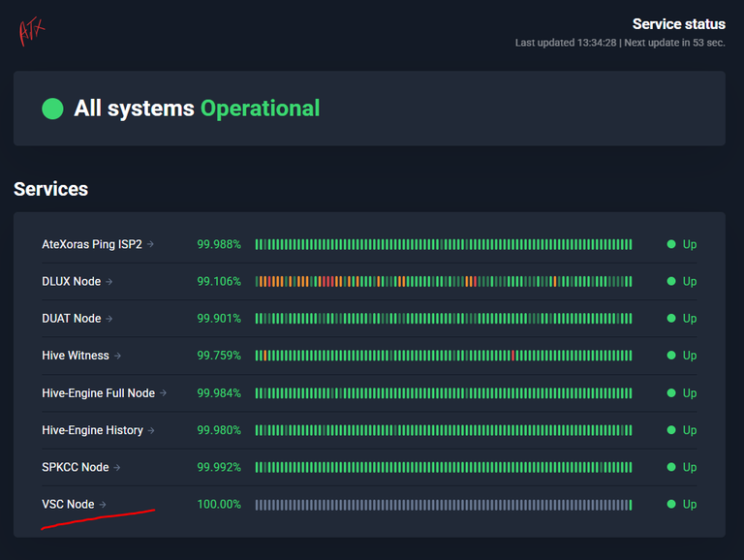Click the arrow icon beside Hive Witness
The image size is (744, 560).
pos(117,356)
